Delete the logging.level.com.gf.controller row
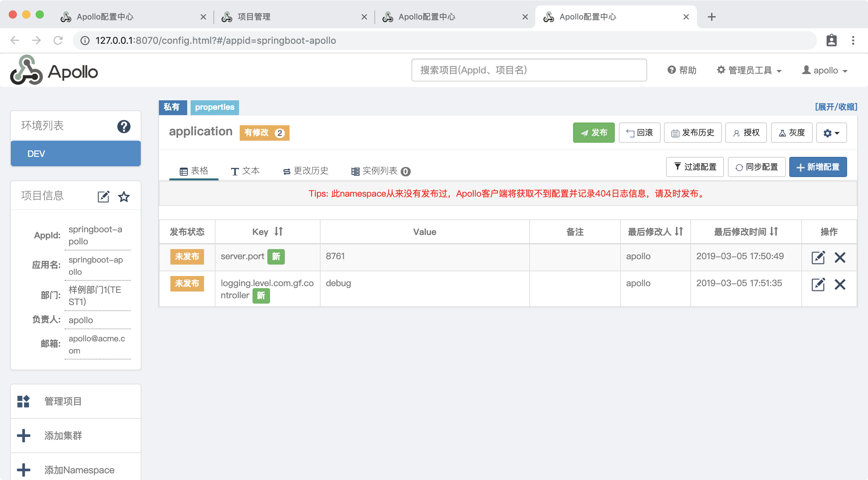The image size is (868, 480). (840, 284)
